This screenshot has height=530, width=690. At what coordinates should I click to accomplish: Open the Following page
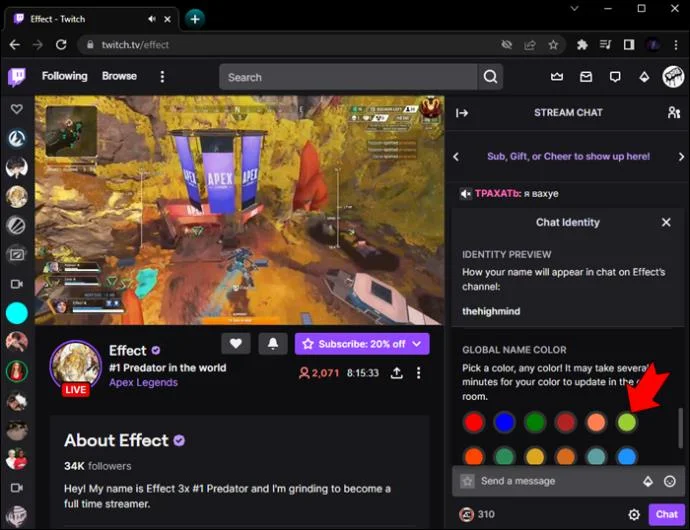pyautogui.click(x=65, y=76)
